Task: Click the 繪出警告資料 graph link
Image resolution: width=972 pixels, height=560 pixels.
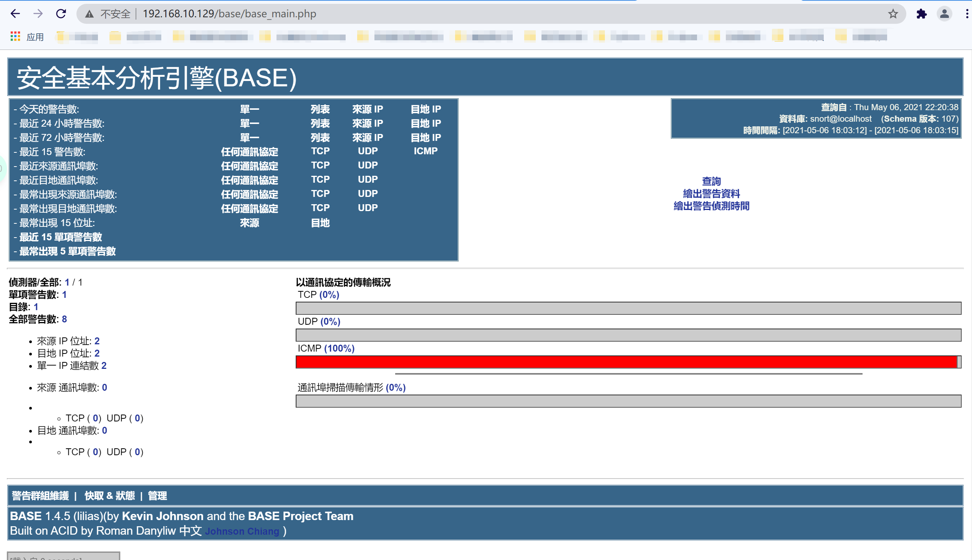Action: [x=711, y=194]
